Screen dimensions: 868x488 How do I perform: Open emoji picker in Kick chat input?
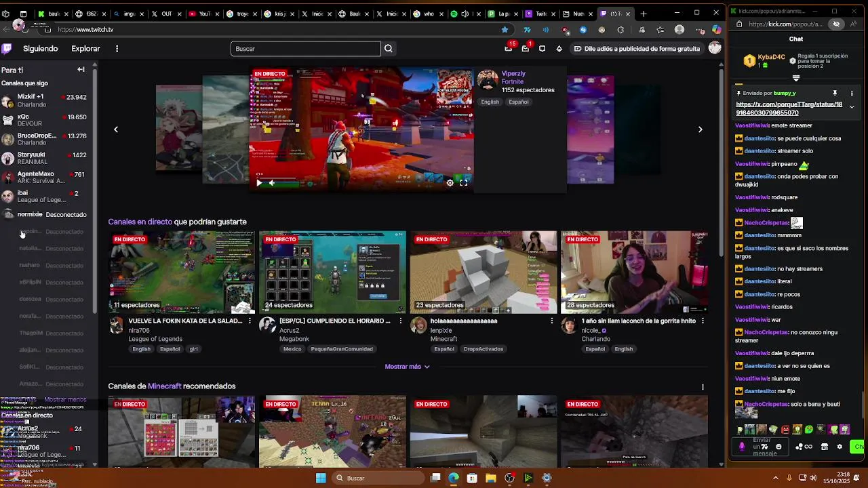coord(778,447)
